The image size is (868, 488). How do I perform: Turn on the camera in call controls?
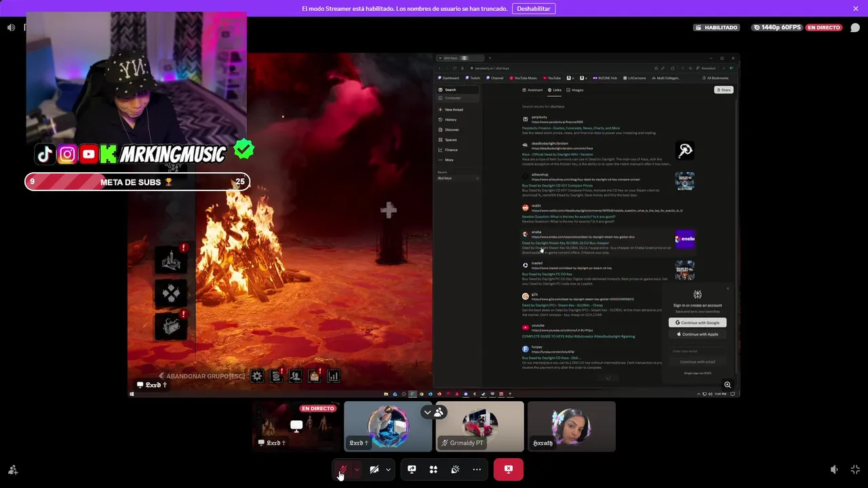tap(374, 469)
